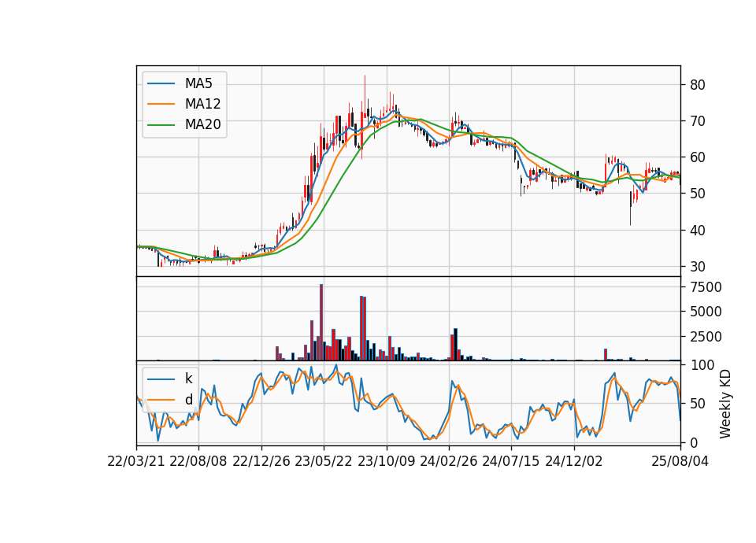Click the MA20 legend label
Screen dimensions: 756x543
[202, 125]
